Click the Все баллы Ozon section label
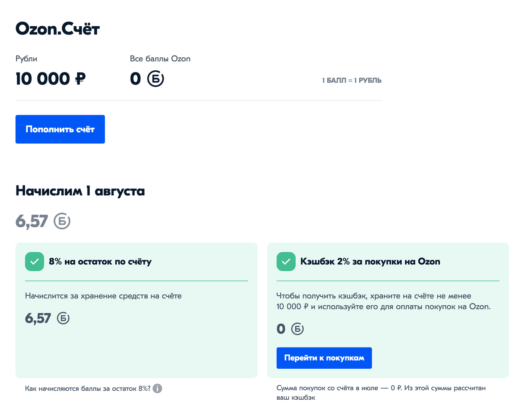The height and width of the screenshot is (420, 518). point(160,58)
